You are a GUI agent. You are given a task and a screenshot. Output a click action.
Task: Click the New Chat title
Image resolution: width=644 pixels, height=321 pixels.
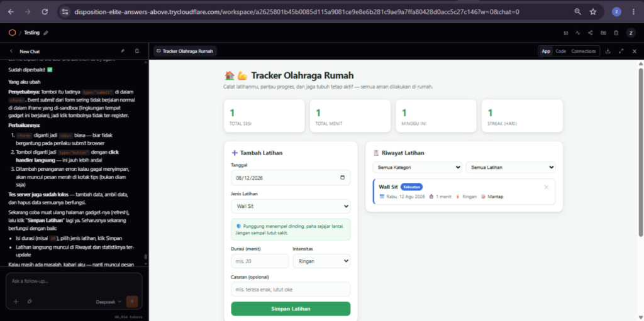tap(30, 52)
